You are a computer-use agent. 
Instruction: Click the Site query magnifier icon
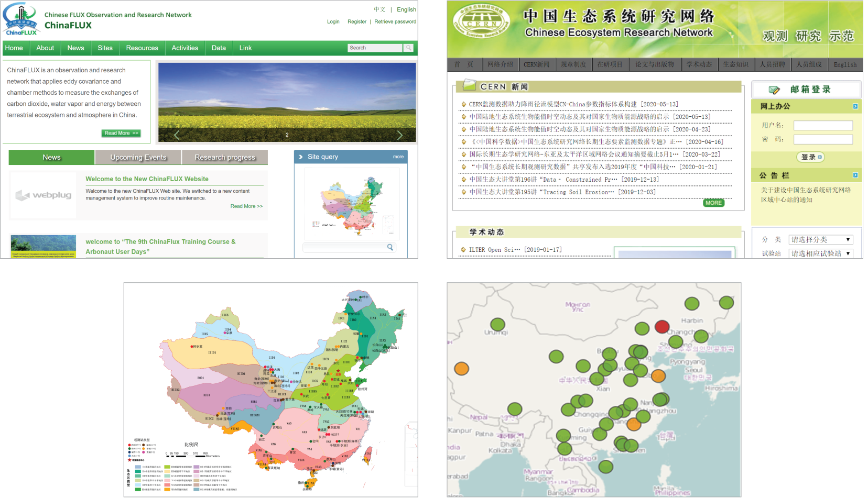pos(390,247)
